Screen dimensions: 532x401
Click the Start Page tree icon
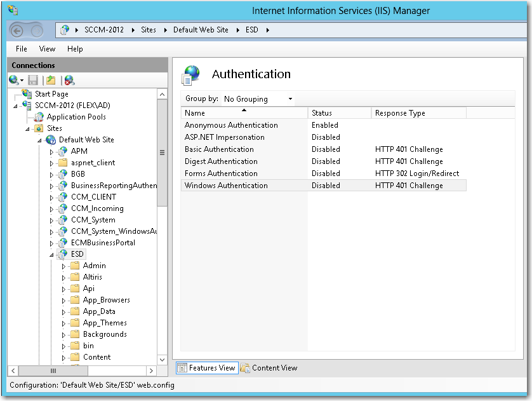(27, 94)
